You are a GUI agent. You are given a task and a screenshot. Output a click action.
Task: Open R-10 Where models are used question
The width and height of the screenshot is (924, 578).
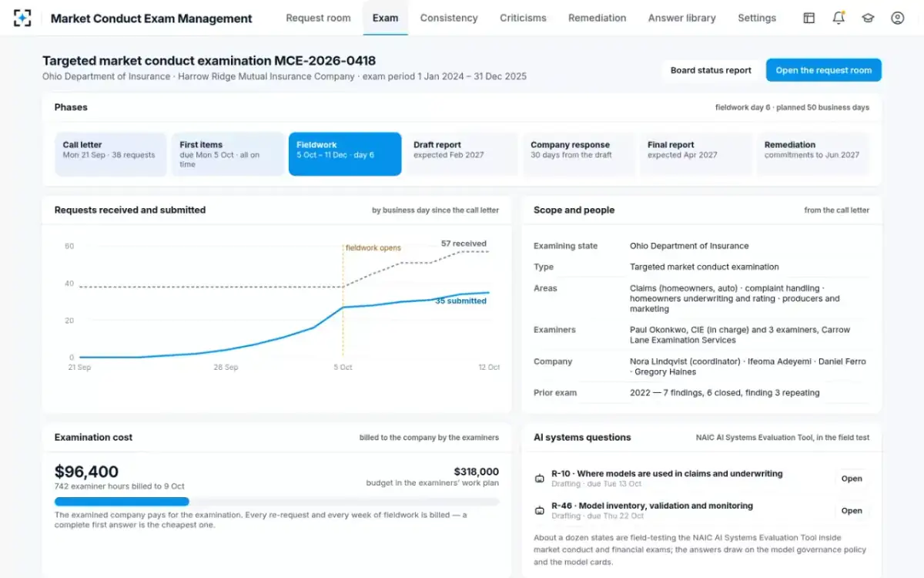tap(667, 474)
